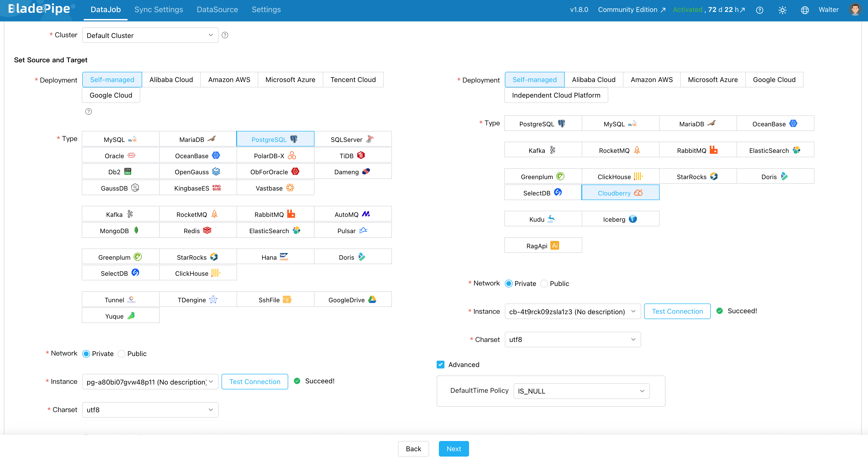The width and height of the screenshot is (868, 459).
Task: Switch to Settings tab
Action: coord(266,10)
